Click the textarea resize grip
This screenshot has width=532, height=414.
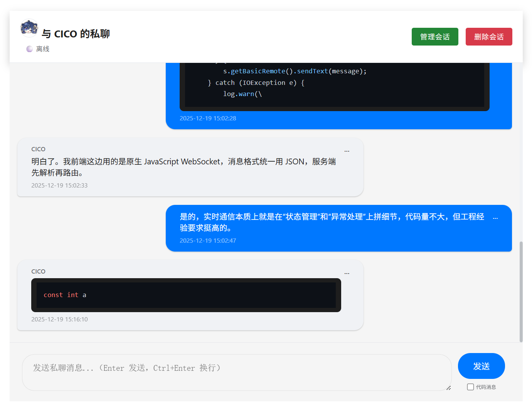(448, 389)
